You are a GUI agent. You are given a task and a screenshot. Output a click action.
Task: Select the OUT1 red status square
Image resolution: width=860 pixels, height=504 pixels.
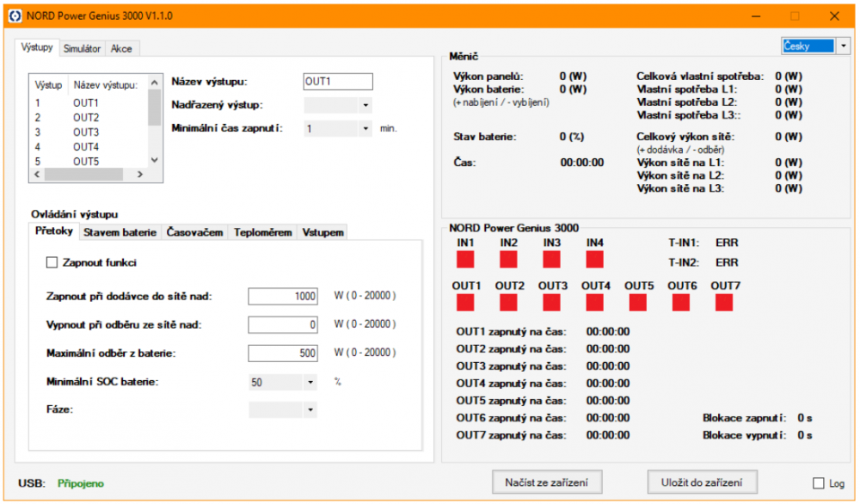pyautogui.click(x=465, y=302)
